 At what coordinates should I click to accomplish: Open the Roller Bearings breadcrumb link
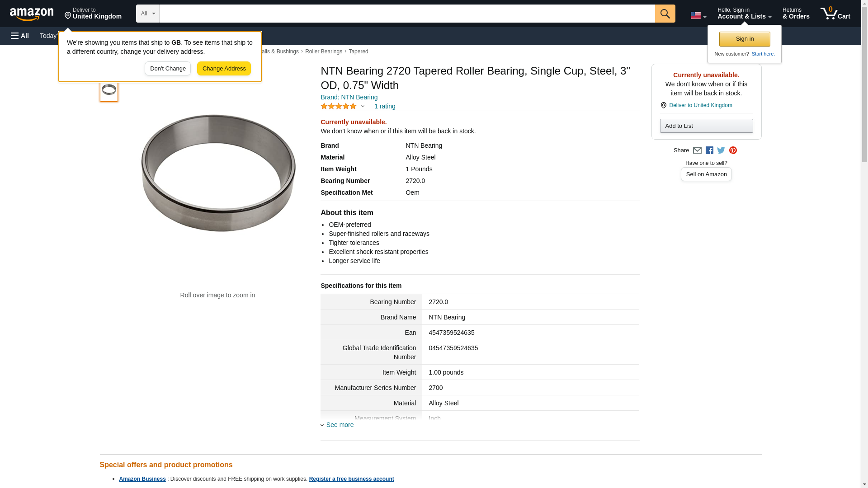click(x=323, y=52)
